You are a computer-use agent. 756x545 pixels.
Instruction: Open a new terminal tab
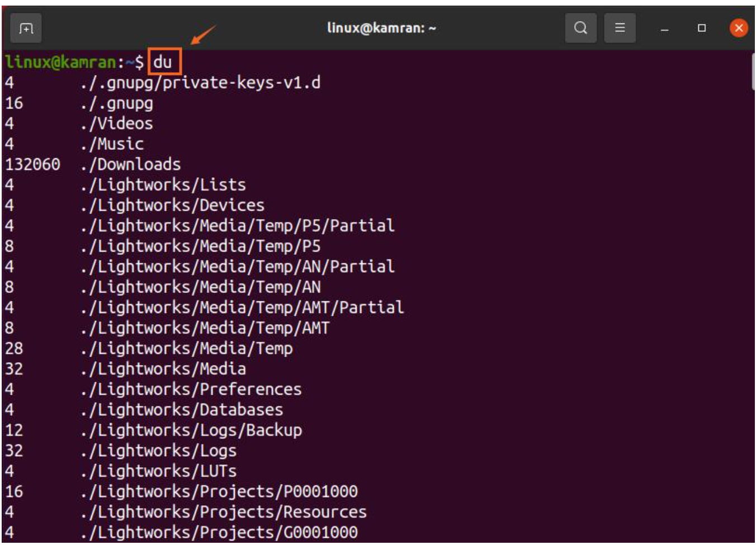pyautogui.click(x=26, y=28)
